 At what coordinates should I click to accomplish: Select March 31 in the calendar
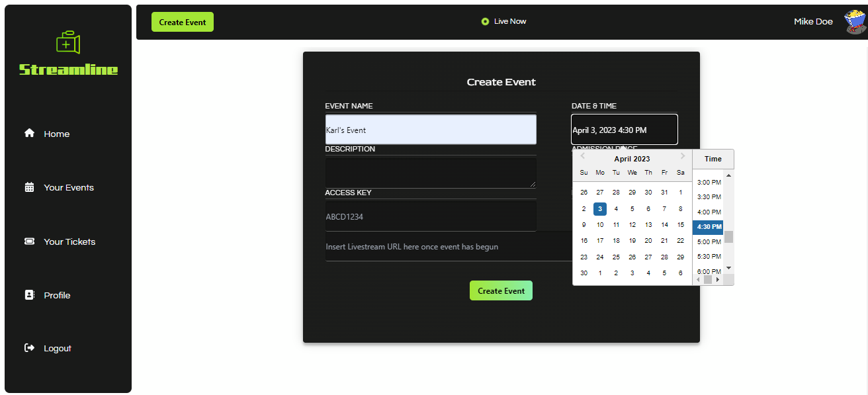(x=664, y=193)
